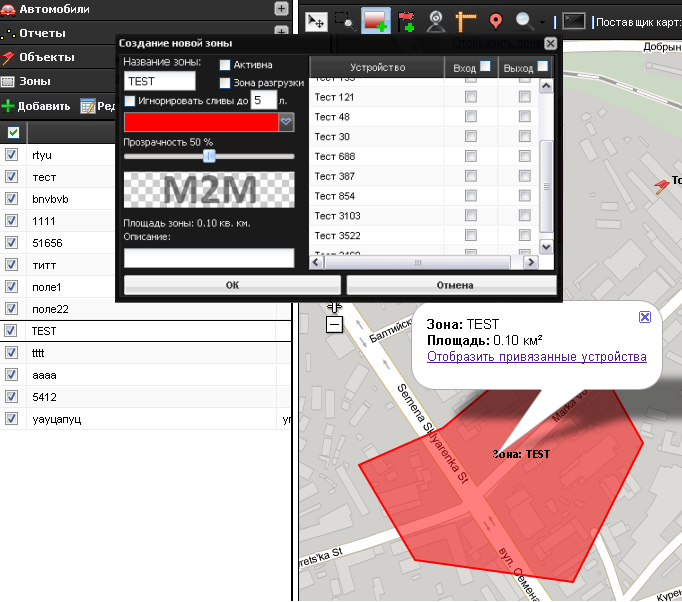Open the search magnifier dropdown arrow
Screen dimensions: 682x602
coord(542,21)
